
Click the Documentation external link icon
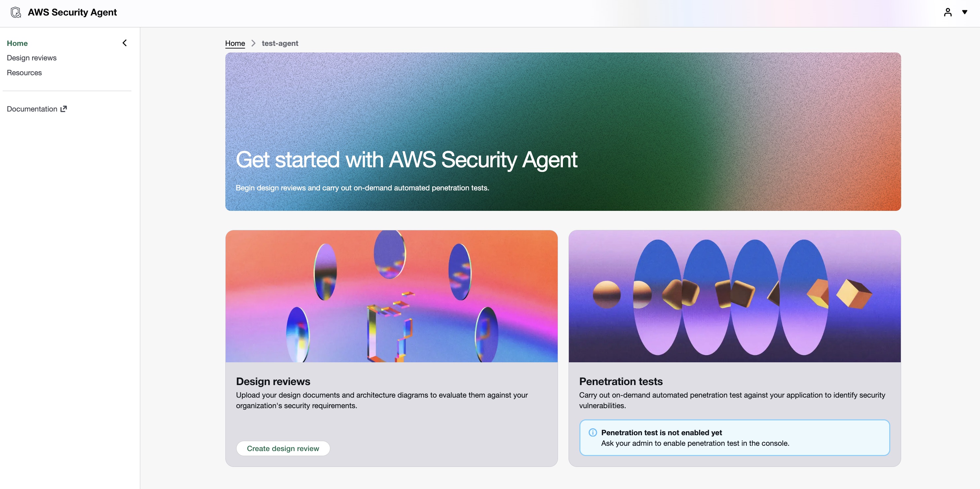[64, 109]
